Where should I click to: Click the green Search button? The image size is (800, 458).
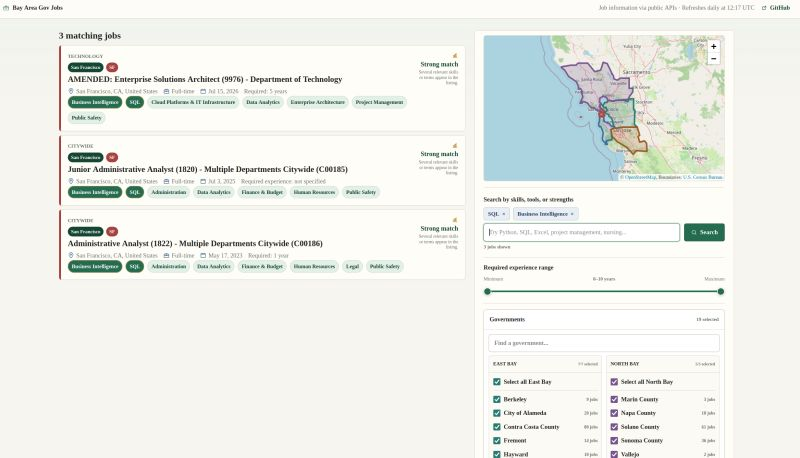click(x=704, y=232)
